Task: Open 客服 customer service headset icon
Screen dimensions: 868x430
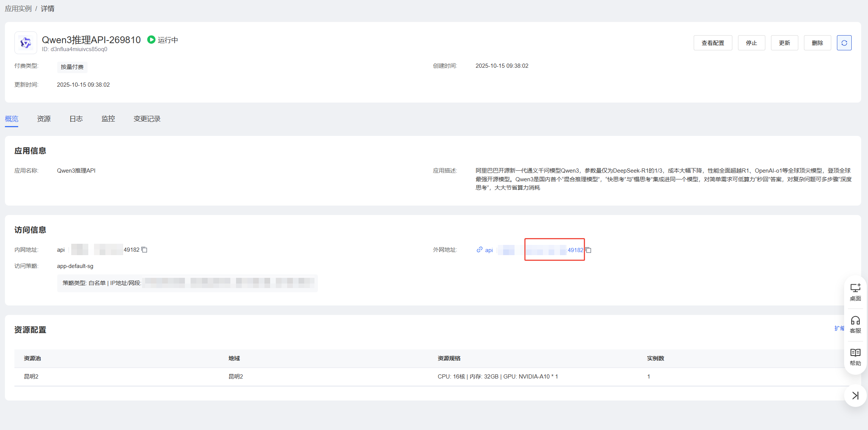Action: (x=855, y=325)
